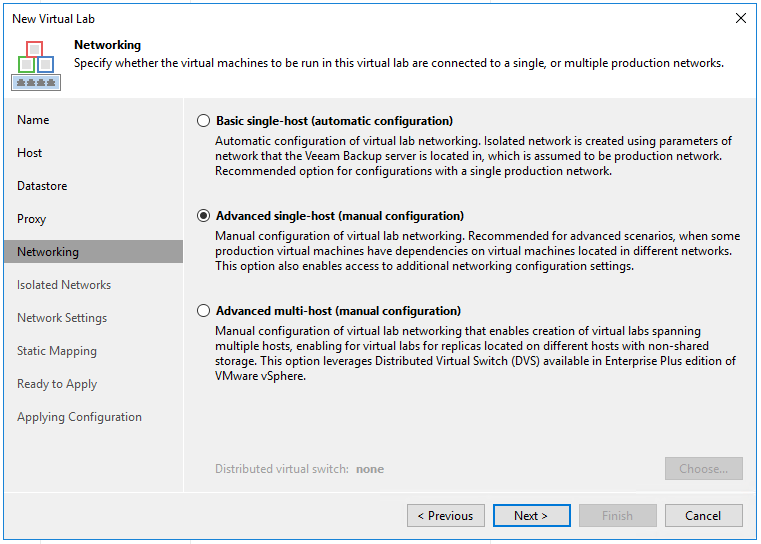Click Choose for distributed virtual switch
Viewport: 761px width, 544px height.
(x=703, y=469)
